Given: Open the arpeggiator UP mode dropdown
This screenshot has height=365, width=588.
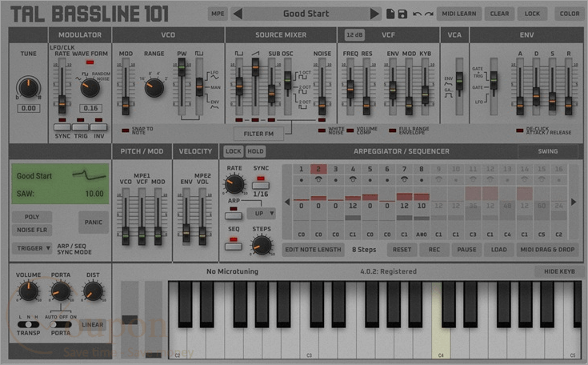Looking at the screenshot, I should (261, 214).
